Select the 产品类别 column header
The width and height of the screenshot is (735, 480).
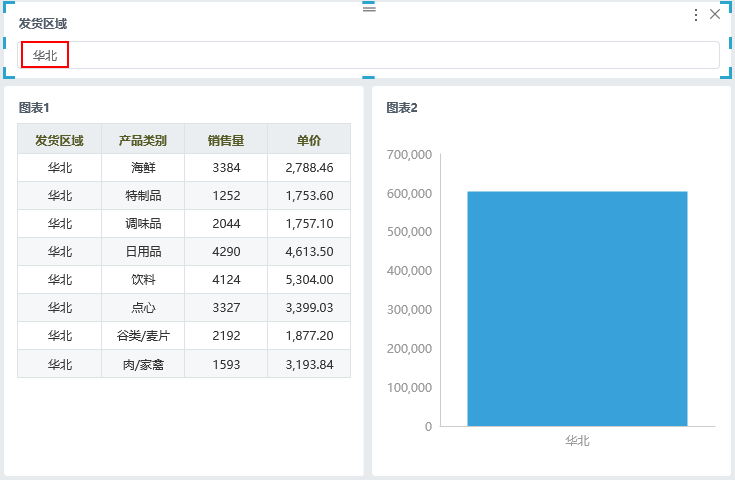143,140
